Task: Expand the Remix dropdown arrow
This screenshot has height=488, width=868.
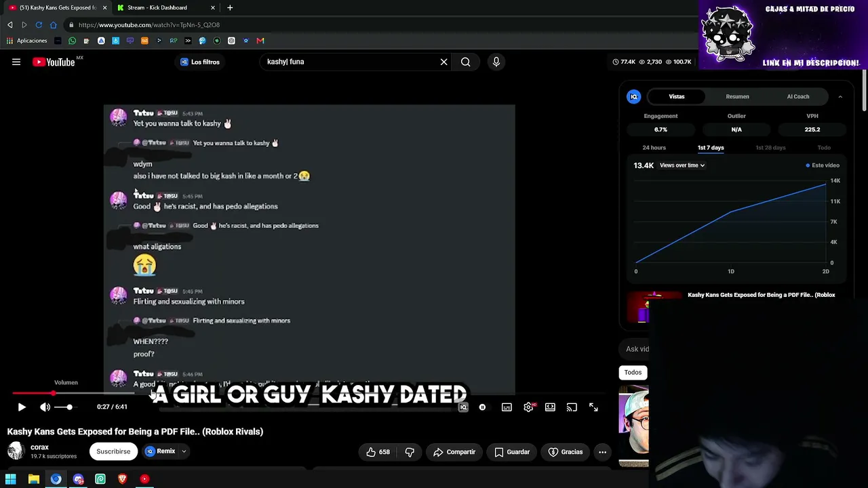Action: (x=184, y=451)
